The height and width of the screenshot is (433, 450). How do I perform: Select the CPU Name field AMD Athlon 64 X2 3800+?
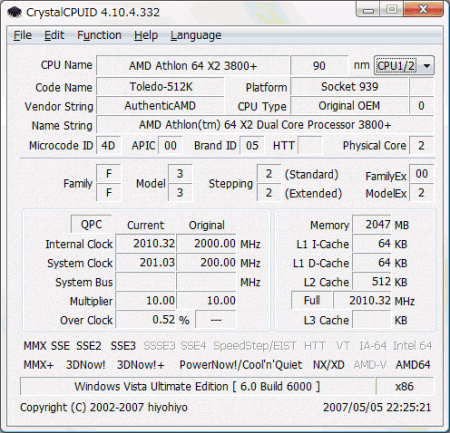(193, 65)
